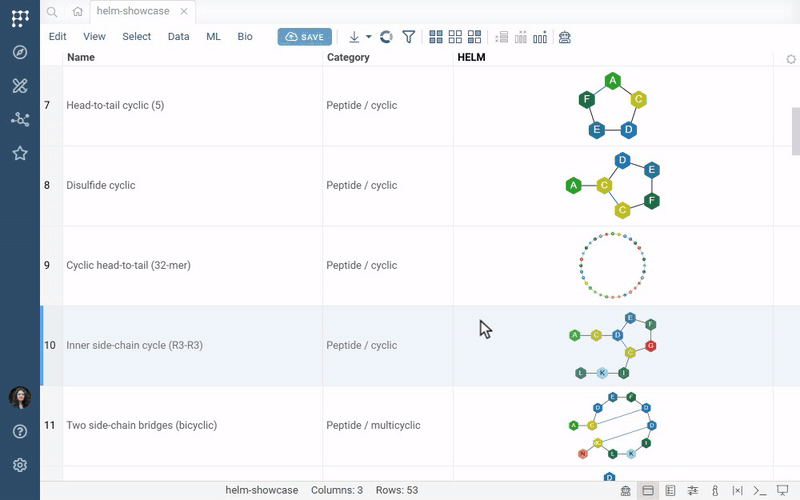Open the Select menu
The height and width of the screenshot is (500, 800).
(x=136, y=37)
